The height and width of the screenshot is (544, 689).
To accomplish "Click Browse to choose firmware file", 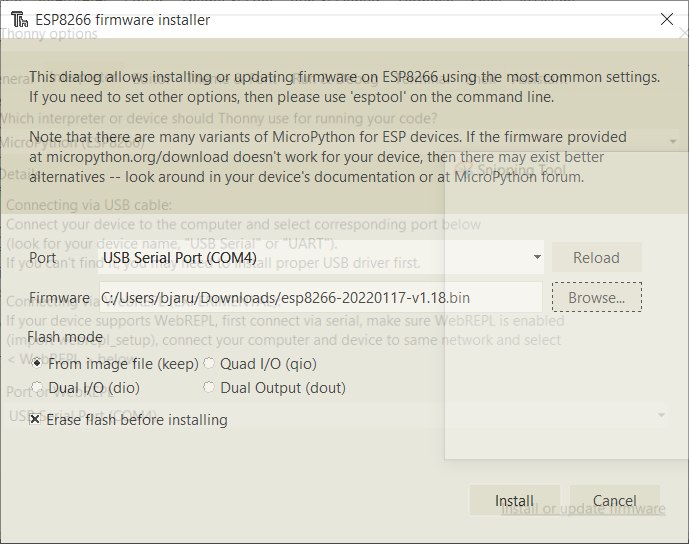I will tap(596, 298).
